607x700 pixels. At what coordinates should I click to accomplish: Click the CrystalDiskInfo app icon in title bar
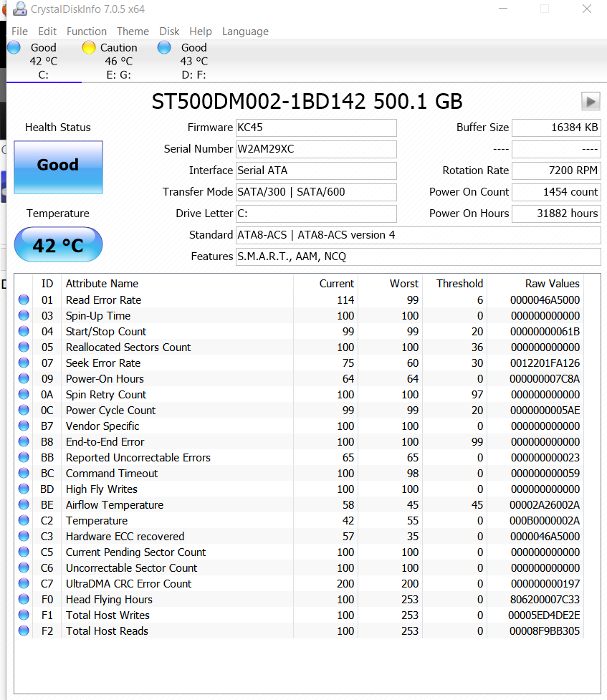(19, 9)
